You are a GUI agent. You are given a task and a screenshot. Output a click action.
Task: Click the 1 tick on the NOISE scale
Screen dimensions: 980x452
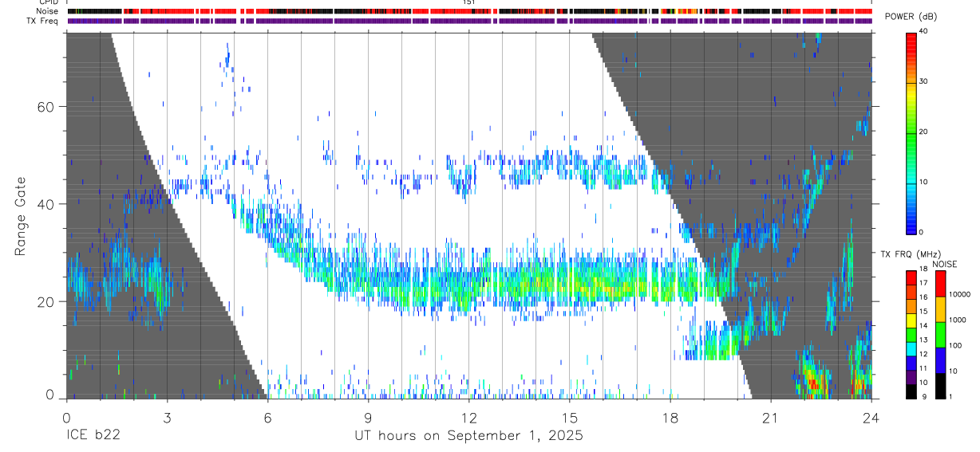click(x=951, y=397)
